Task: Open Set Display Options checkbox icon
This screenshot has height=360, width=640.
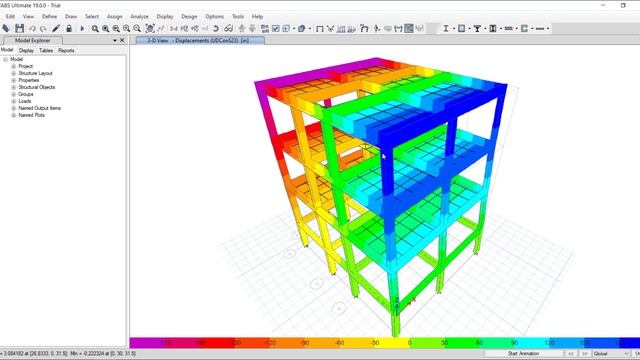Action: 276,29
